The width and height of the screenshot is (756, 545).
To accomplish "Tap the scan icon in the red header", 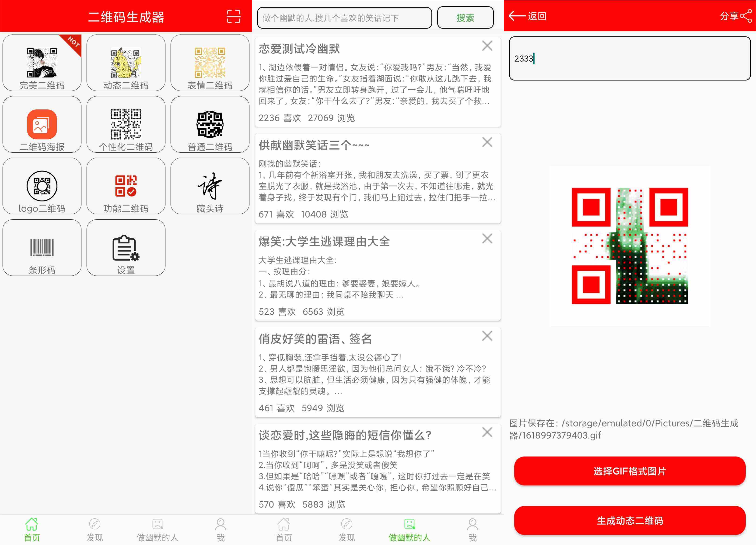I will point(233,16).
